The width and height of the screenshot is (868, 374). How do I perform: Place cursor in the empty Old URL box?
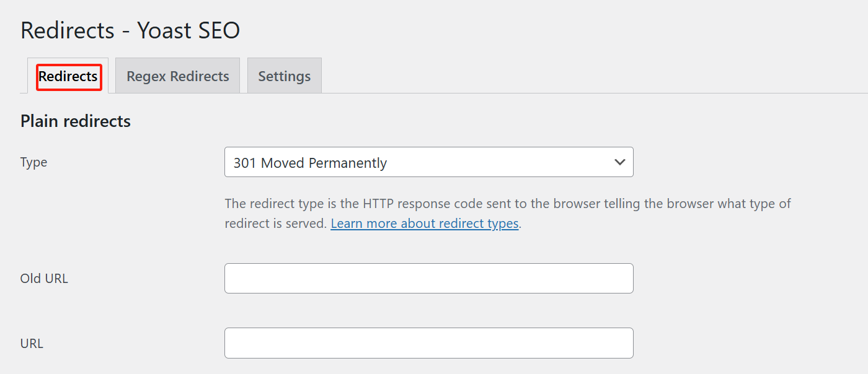click(428, 278)
